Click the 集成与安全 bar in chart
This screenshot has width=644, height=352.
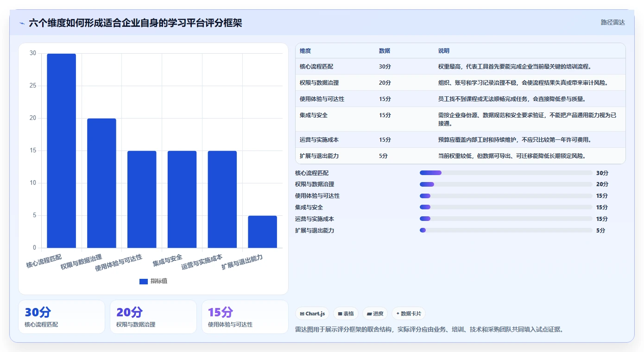pos(182,199)
